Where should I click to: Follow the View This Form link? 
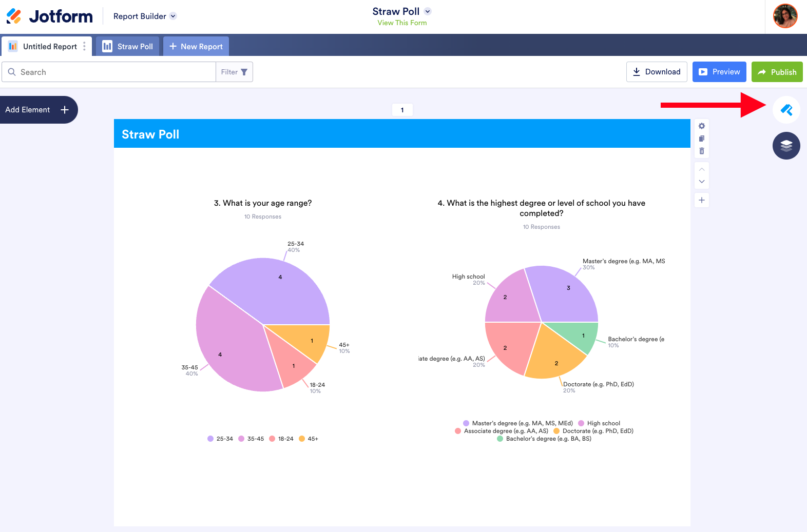point(402,23)
